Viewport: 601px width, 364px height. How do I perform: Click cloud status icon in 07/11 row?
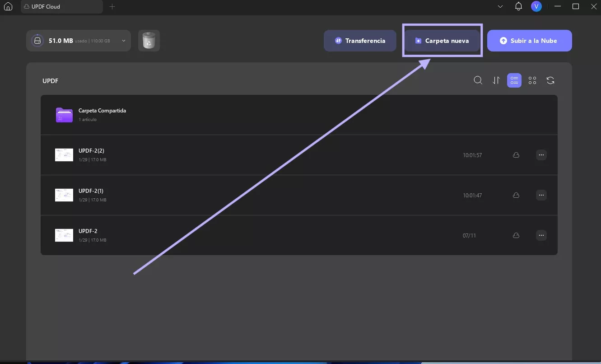click(x=516, y=235)
